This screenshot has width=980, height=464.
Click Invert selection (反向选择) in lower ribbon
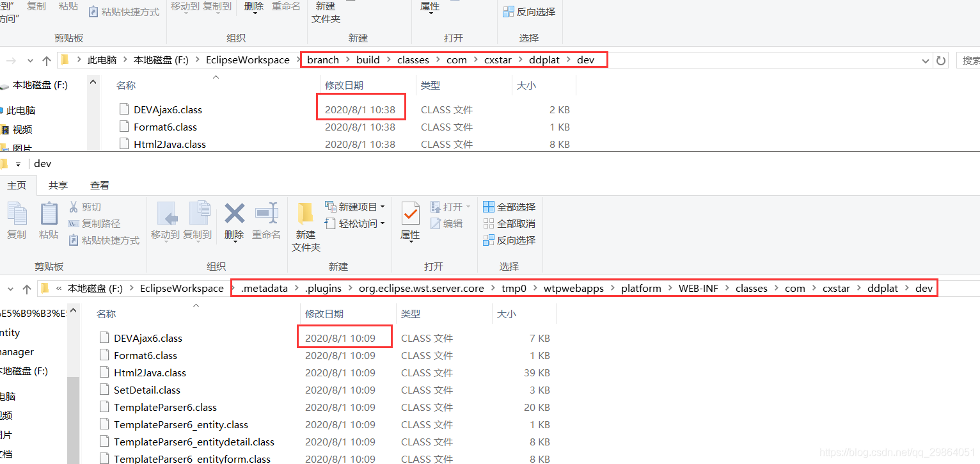509,241
